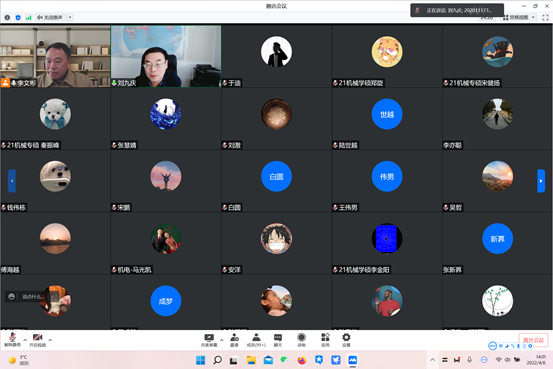Enter full screen mode icon
Image resolution: width=553 pixels, height=369 pixels.
(545, 17)
